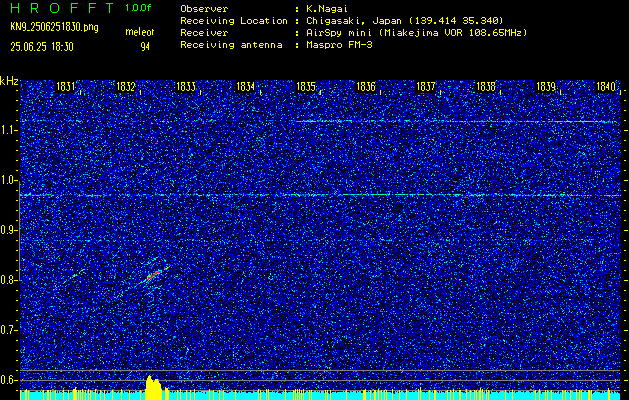Image resolution: width=629 pixels, height=400 pixels.
Task: Click the 1835 time marker
Action: (x=306, y=86)
